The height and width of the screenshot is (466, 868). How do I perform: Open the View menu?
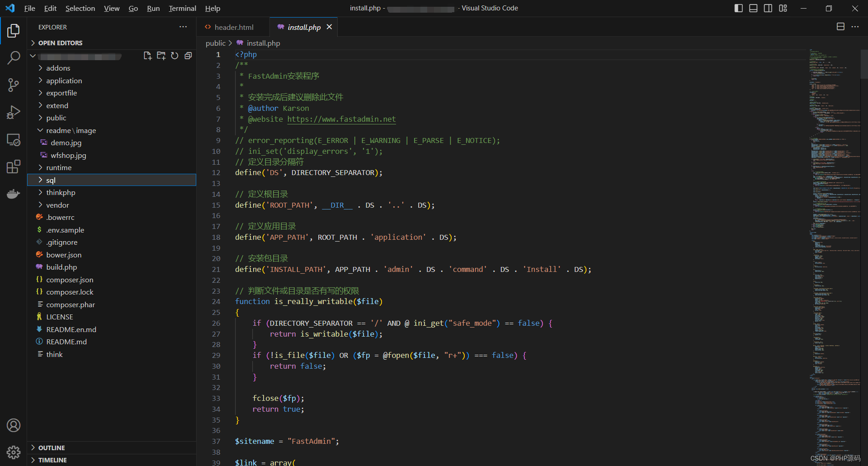click(x=112, y=8)
